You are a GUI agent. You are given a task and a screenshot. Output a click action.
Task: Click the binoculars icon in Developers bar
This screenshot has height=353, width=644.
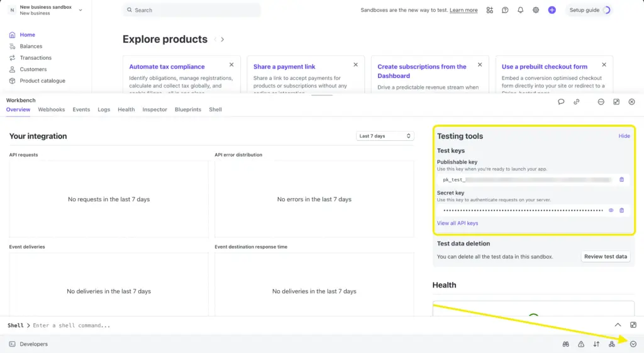[x=566, y=344]
